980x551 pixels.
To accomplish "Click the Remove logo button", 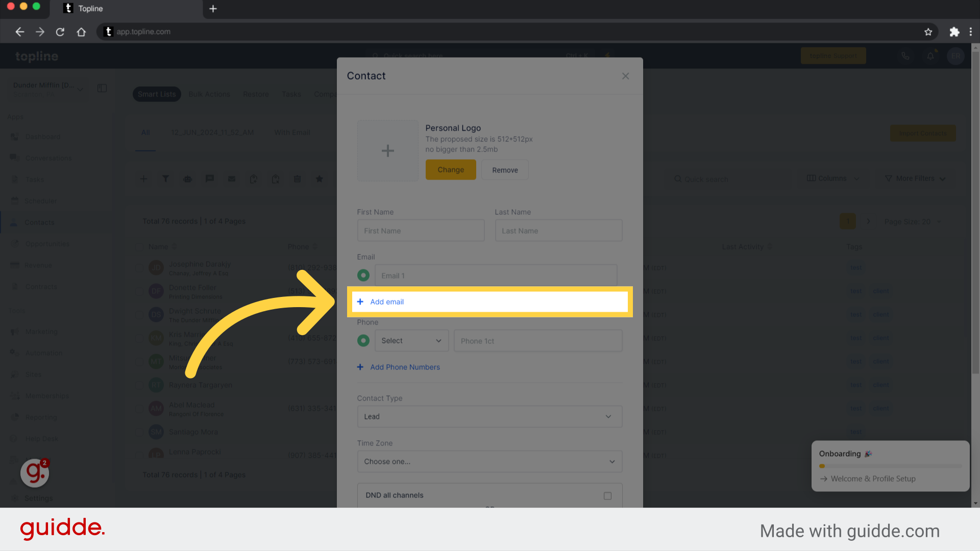I will [504, 170].
